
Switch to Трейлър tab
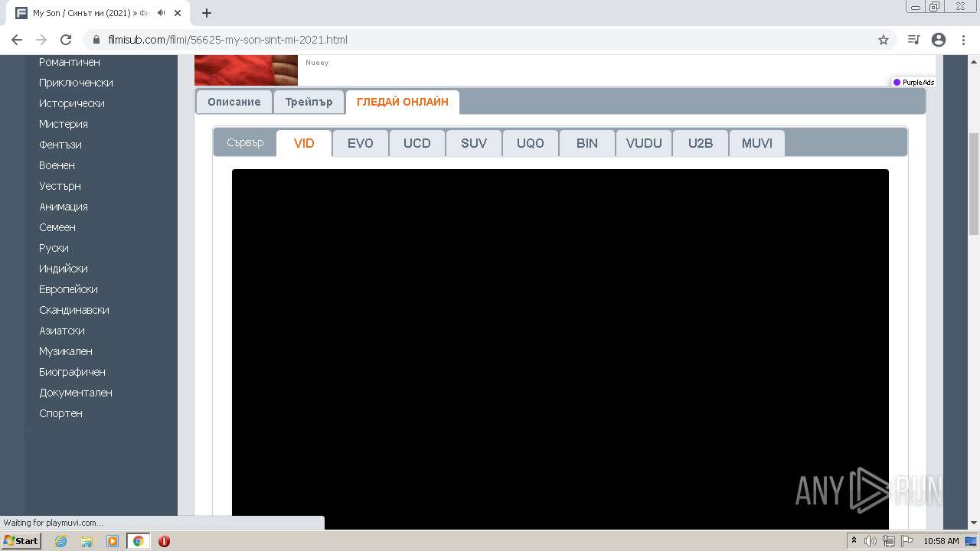[x=309, y=102]
